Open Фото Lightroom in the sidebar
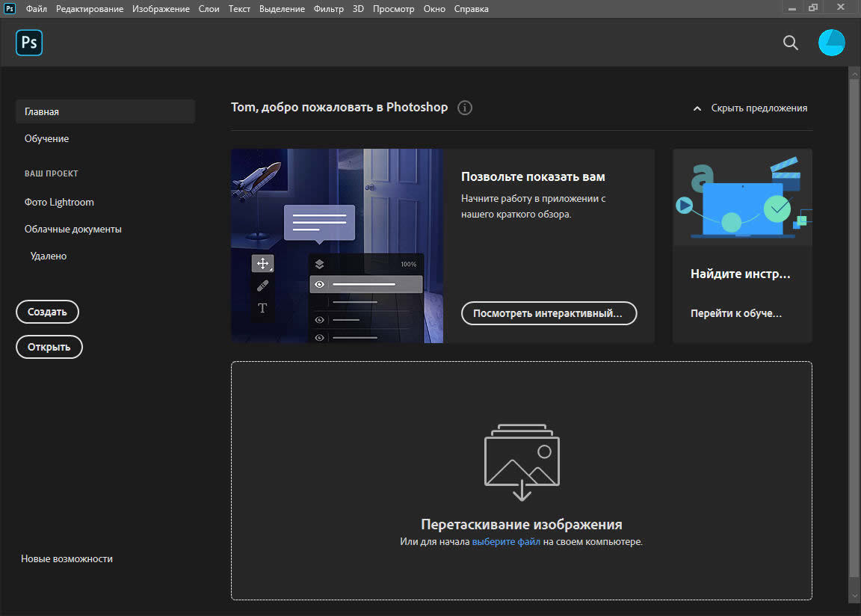Viewport: 861px width, 616px height. (x=59, y=203)
